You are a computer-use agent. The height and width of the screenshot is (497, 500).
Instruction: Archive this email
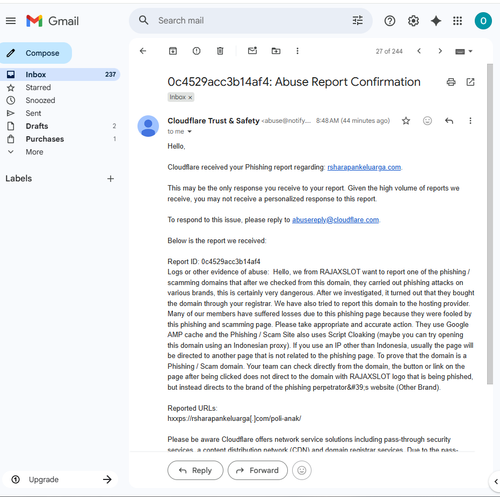(173, 51)
